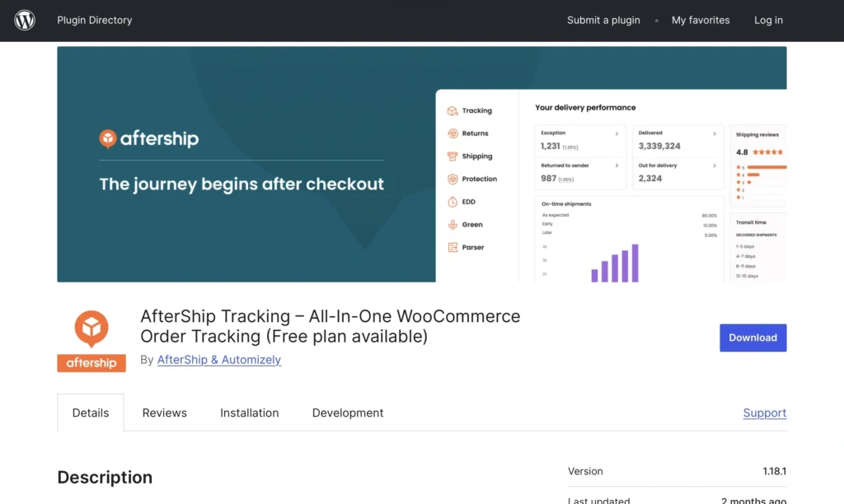Open the Development tab

click(x=347, y=413)
